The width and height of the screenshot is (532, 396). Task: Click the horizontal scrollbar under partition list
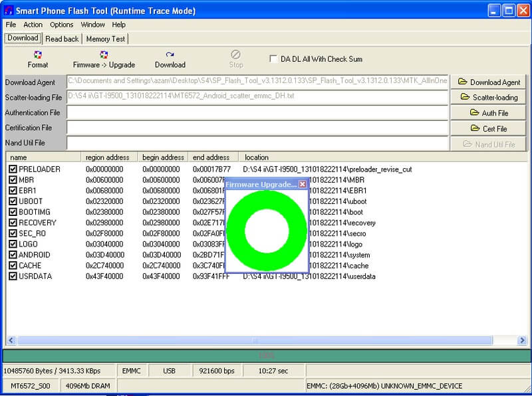pyautogui.click(x=253, y=341)
